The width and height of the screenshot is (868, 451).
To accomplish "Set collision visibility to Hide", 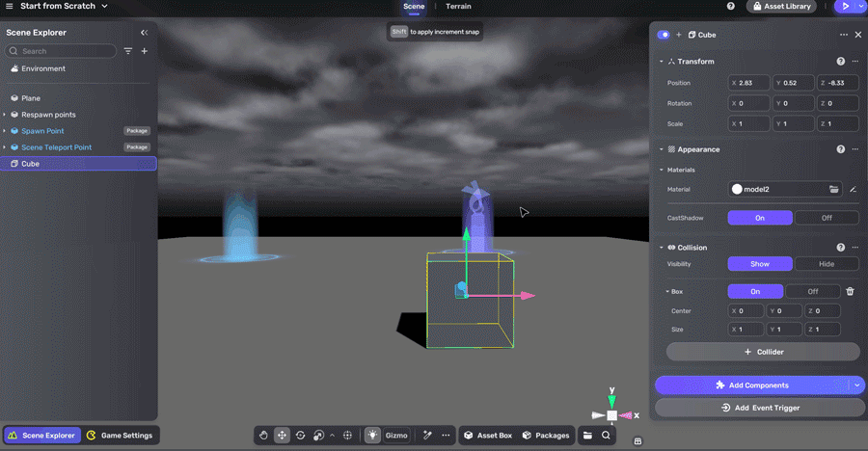I will [x=827, y=264].
